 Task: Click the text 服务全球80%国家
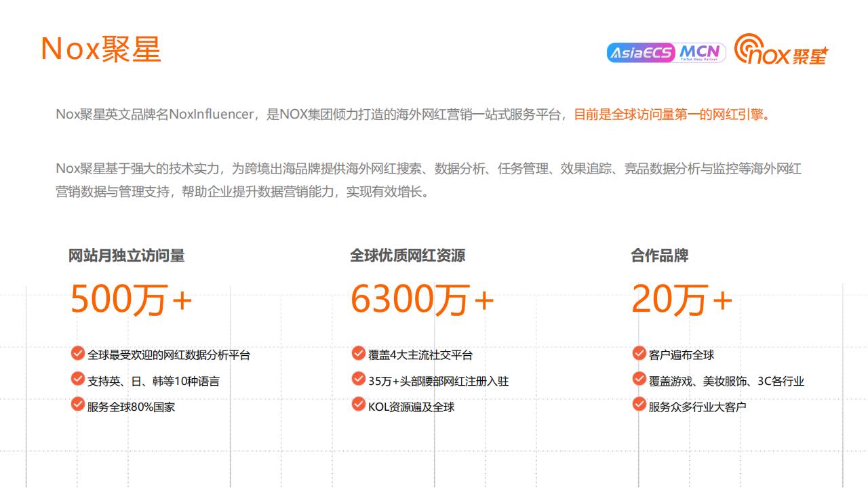(x=131, y=407)
